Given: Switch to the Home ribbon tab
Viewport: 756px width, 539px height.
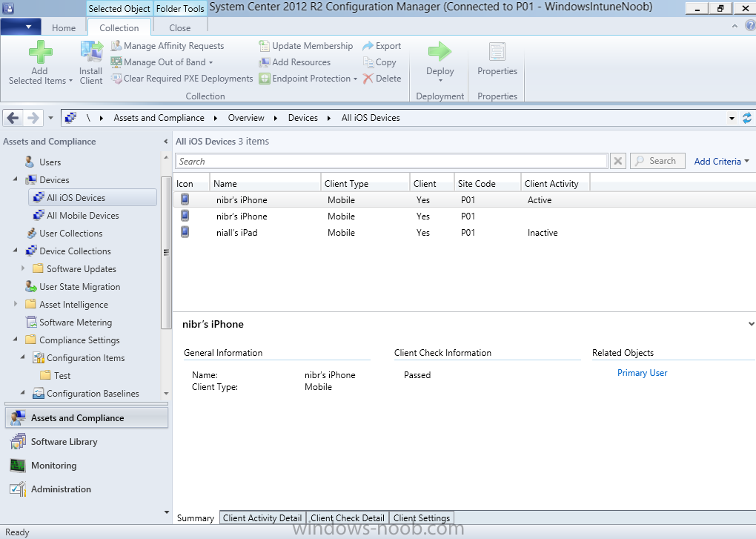Looking at the screenshot, I should [64, 28].
